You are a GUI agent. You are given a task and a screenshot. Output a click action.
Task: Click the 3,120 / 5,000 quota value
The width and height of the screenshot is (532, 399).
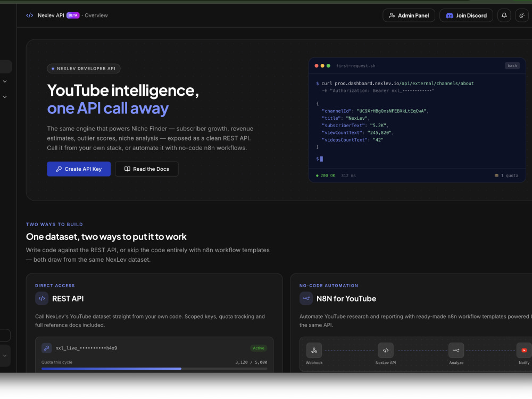tap(252, 362)
